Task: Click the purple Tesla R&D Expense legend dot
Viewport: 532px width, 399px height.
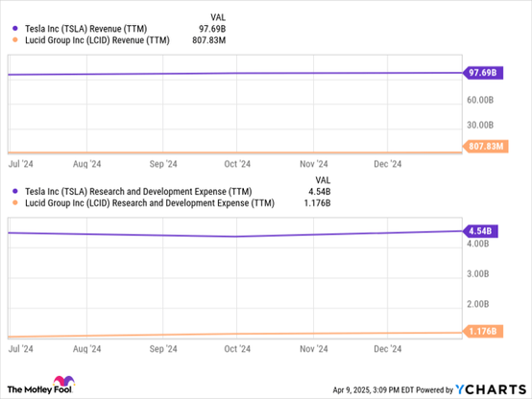Action: pyautogui.click(x=15, y=191)
